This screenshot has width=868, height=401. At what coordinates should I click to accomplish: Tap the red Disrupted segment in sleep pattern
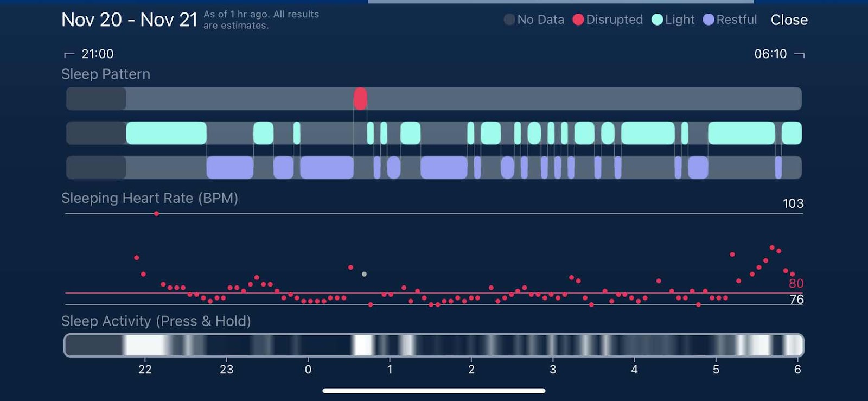point(360,99)
